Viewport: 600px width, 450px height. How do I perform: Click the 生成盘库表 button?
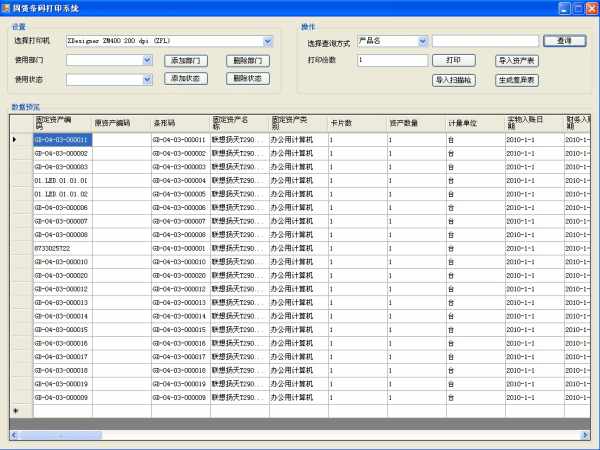click(x=517, y=80)
